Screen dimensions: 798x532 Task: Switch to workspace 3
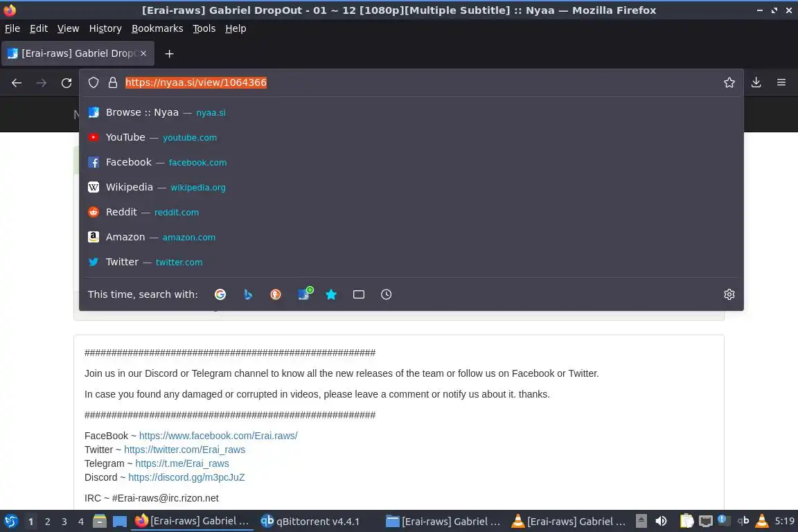[x=64, y=522]
